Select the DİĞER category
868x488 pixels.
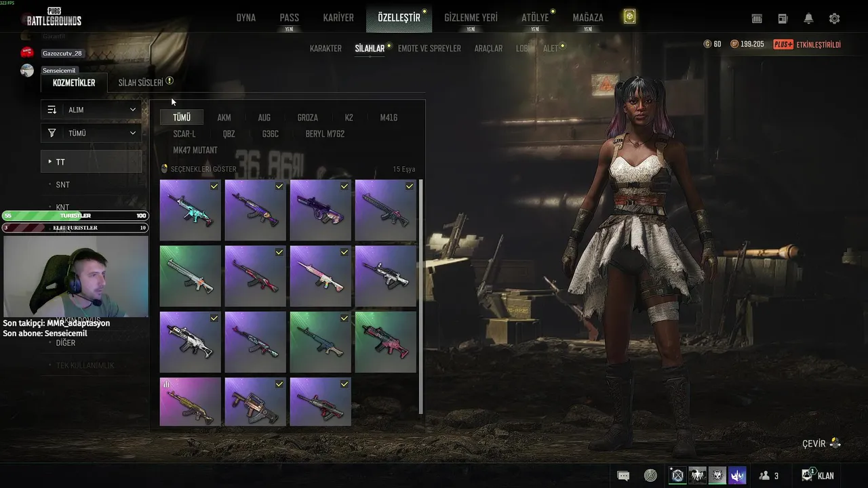(x=66, y=343)
